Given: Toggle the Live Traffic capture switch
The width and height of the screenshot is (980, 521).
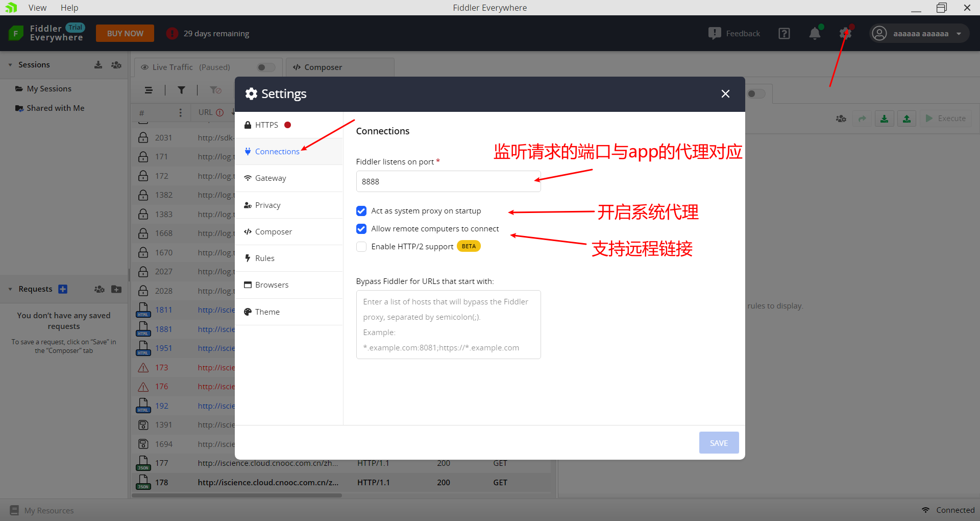Looking at the screenshot, I should coord(265,67).
